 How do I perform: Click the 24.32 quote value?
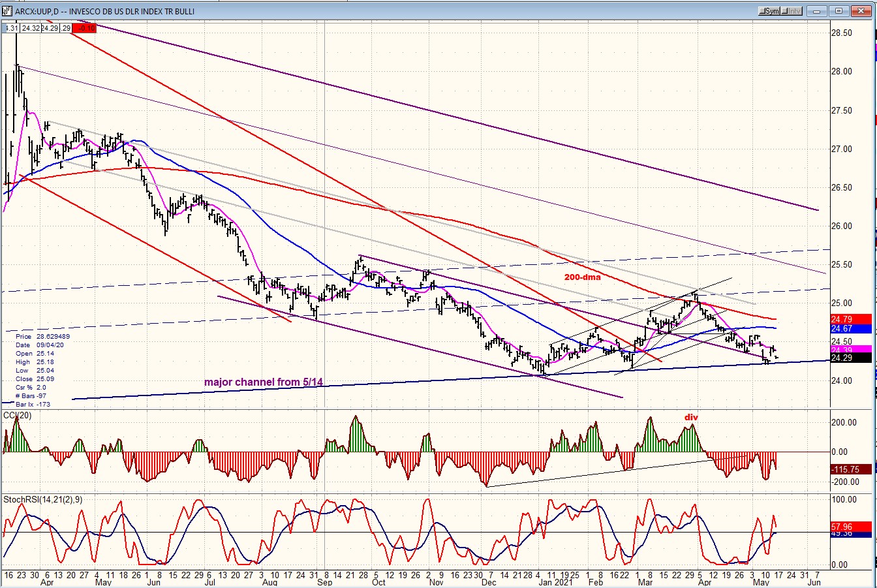30,28
